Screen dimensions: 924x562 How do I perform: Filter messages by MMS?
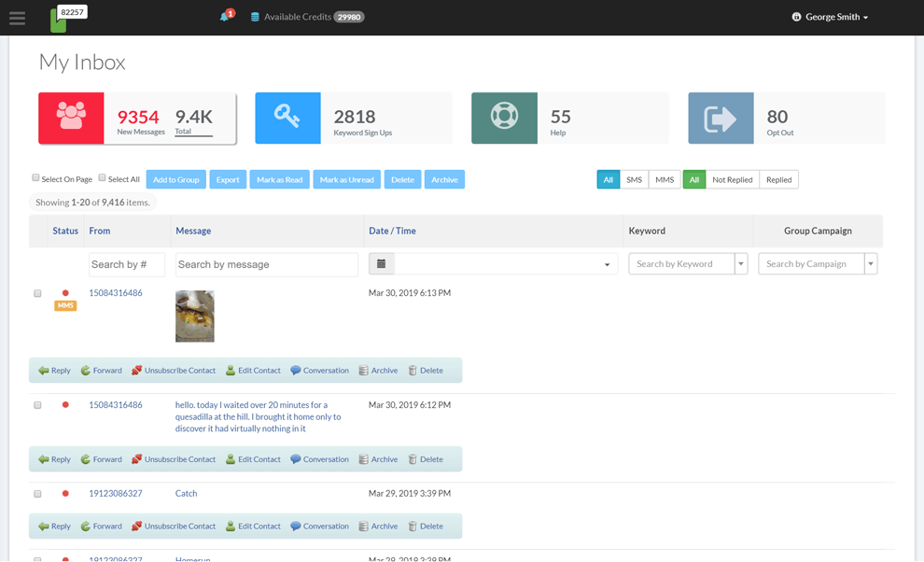[x=665, y=180]
